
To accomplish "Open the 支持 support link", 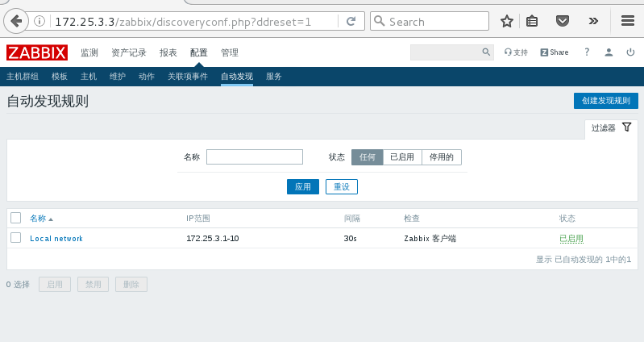I will point(516,52).
